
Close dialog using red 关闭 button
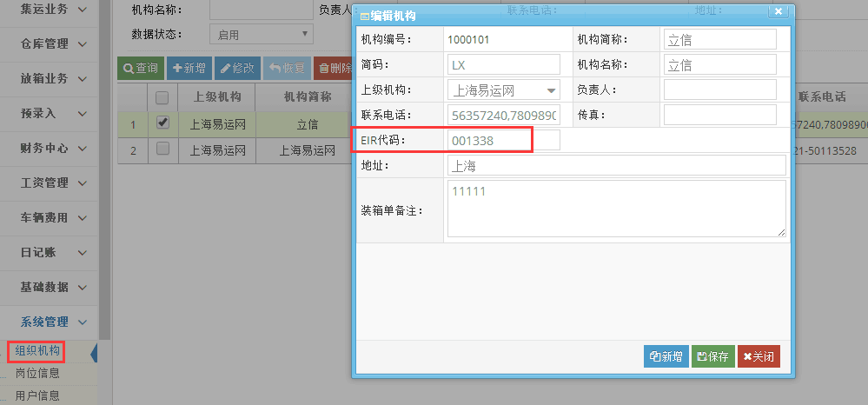(758, 356)
